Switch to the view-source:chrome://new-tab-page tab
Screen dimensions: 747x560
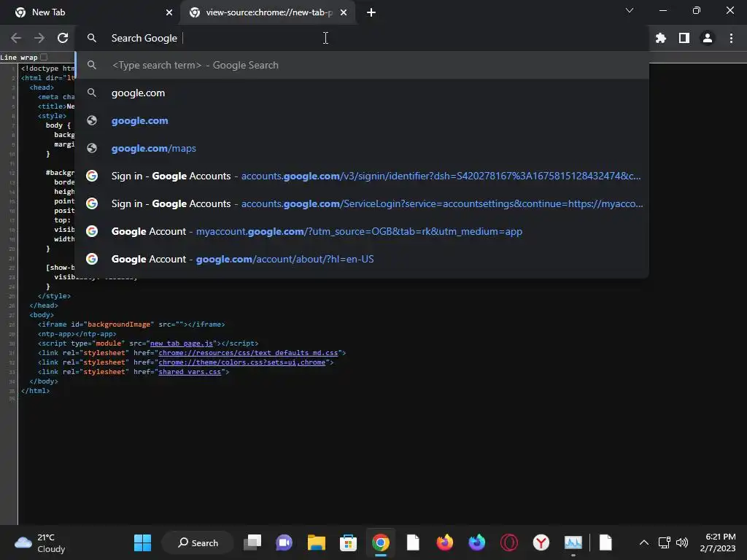click(x=268, y=12)
